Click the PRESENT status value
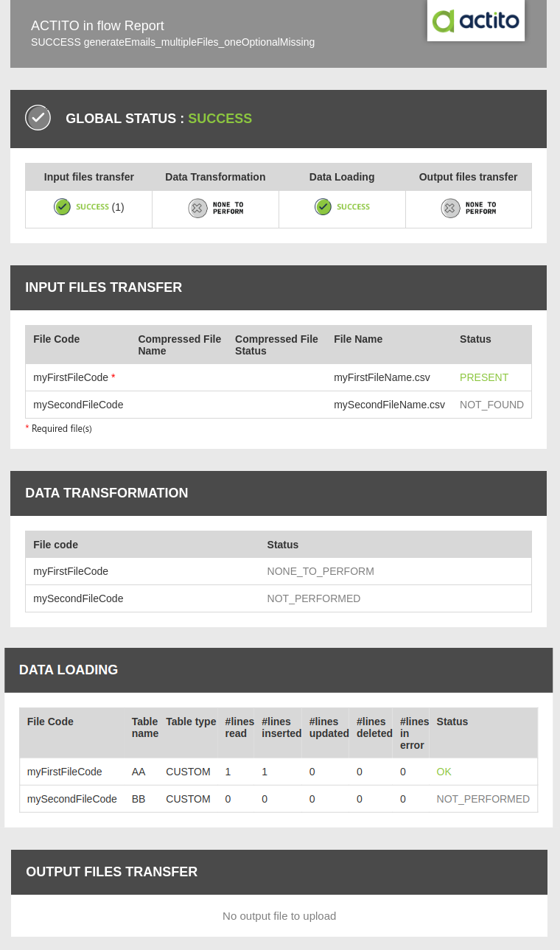This screenshot has width=560, height=950. point(484,377)
